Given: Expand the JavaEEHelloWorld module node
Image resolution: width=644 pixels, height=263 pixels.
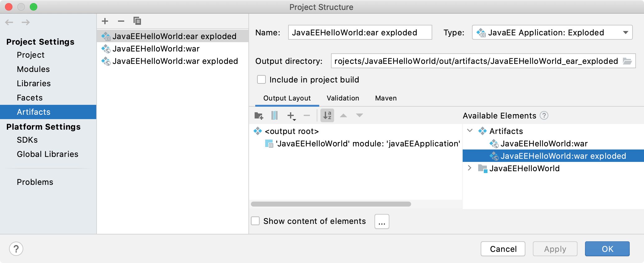Looking at the screenshot, I should click(x=470, y=168).
